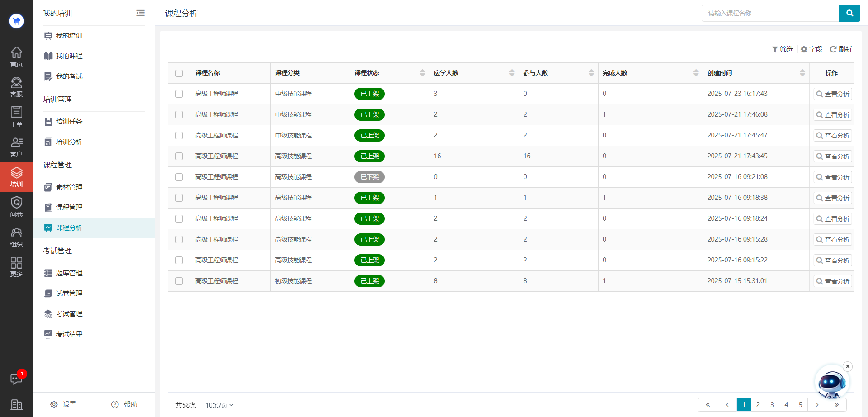Open the 客服 customer service icon
This screenshot has height=417, width=868.
click(x=16, y=87)
